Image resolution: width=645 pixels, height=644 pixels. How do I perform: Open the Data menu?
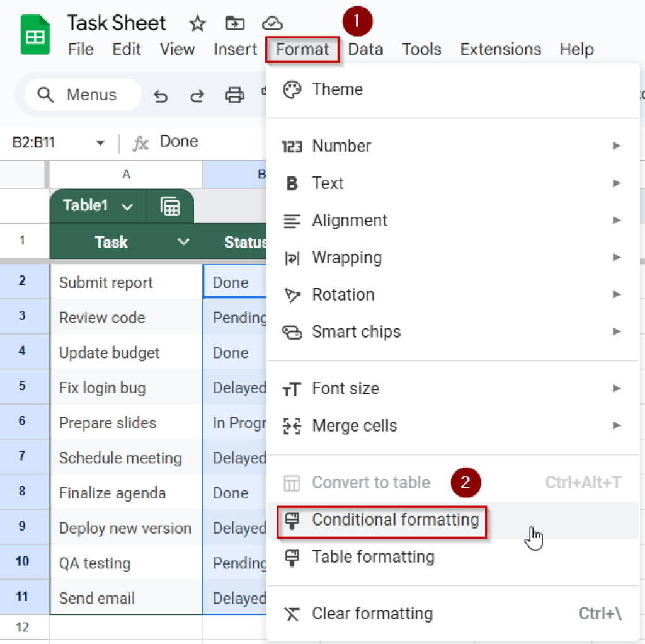pos(365,49)
